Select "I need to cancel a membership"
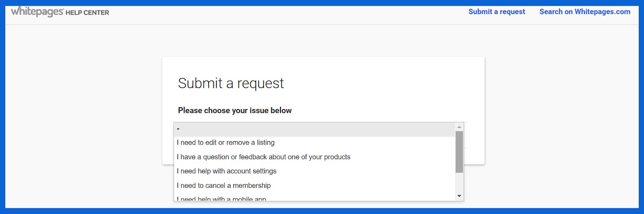The image size is (644, 214). [x=223, y=186]
